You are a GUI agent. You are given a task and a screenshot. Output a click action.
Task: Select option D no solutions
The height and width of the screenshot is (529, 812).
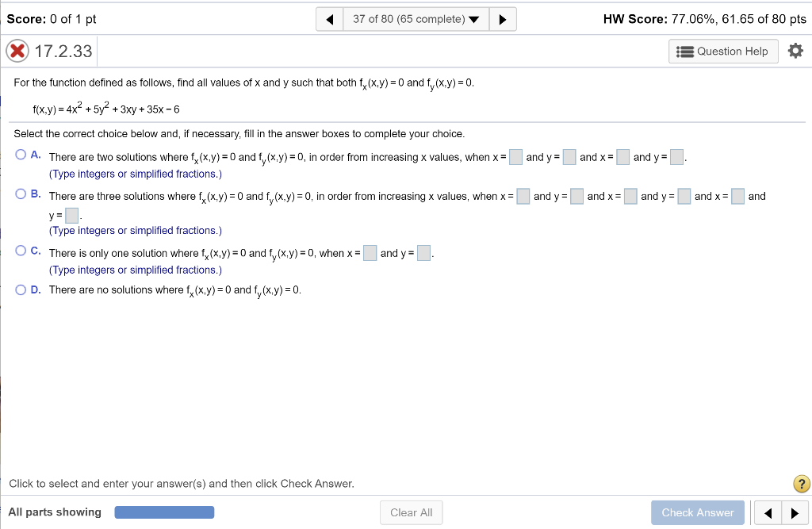coord(21,289)
